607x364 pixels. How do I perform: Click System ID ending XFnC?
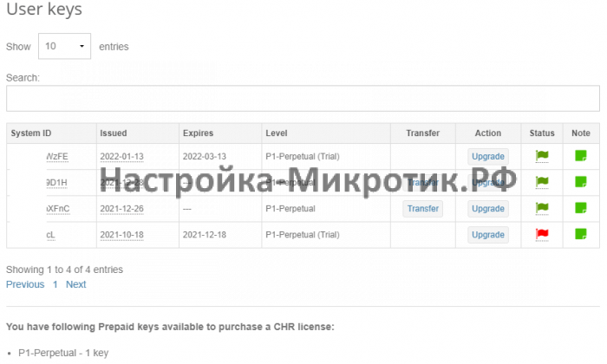[58, 209]
